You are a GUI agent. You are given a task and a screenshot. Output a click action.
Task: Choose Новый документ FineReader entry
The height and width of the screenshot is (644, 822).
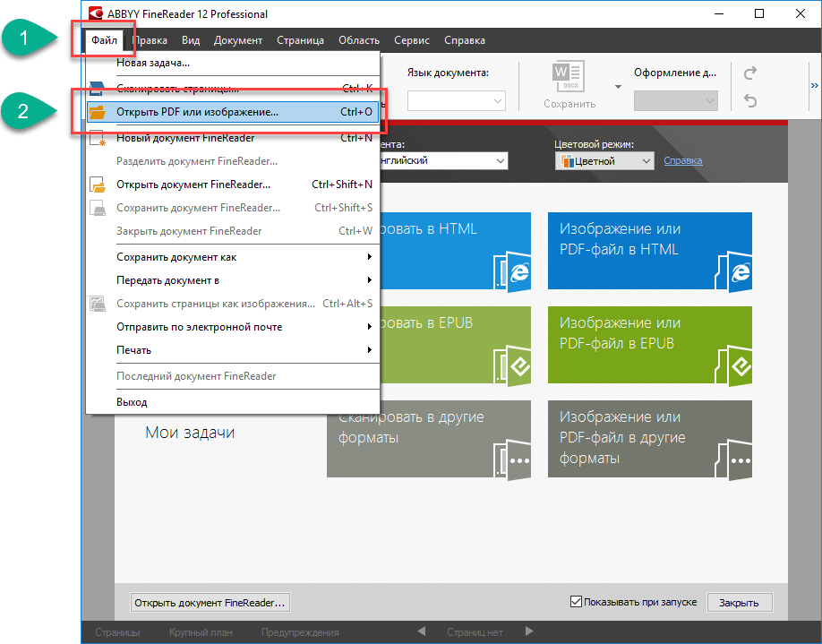click(233, 138)
